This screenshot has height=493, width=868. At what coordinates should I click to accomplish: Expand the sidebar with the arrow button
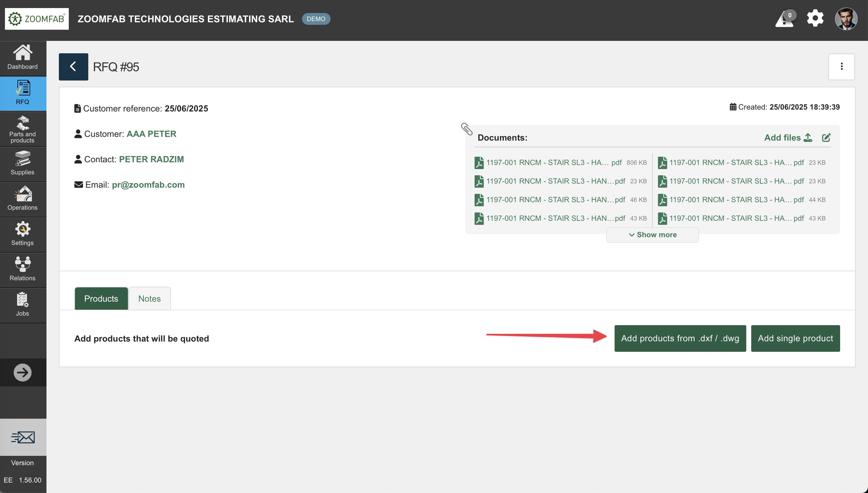click(23, 373)
